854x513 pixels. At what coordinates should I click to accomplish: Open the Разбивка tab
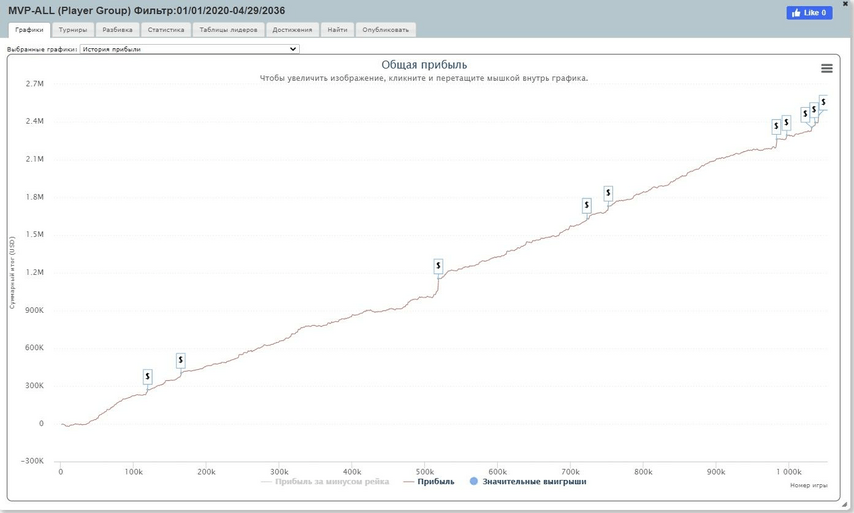(x=118, y=30)
